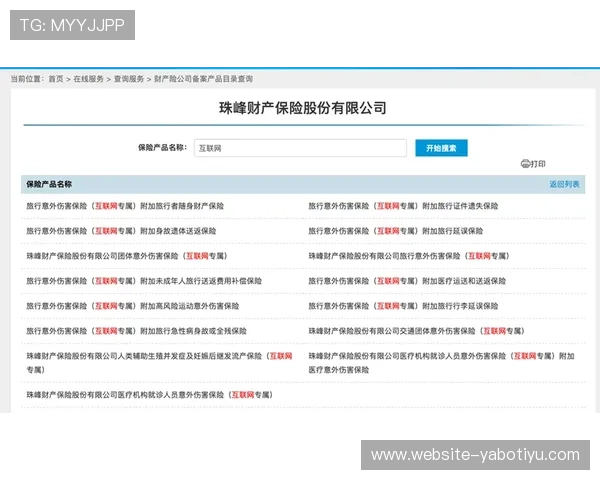Select product 附加医疗运送和送返保险
600x480 pixels.
[407, 281]
